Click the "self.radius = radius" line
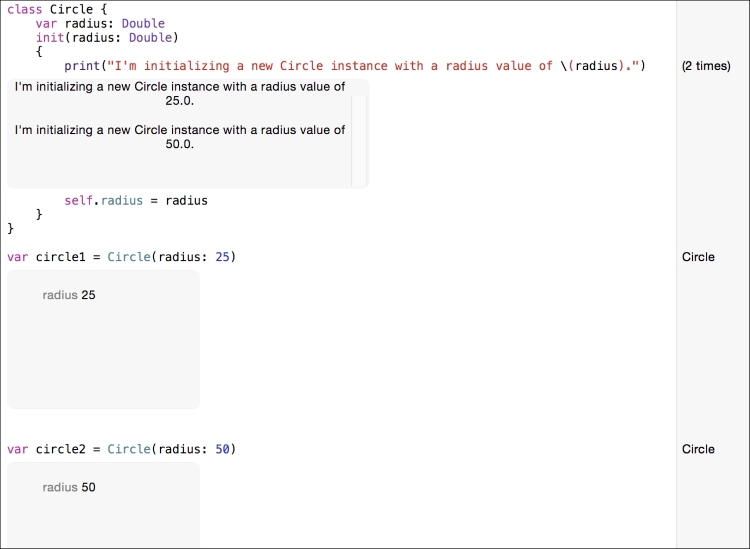 click(x=136, y=200)
